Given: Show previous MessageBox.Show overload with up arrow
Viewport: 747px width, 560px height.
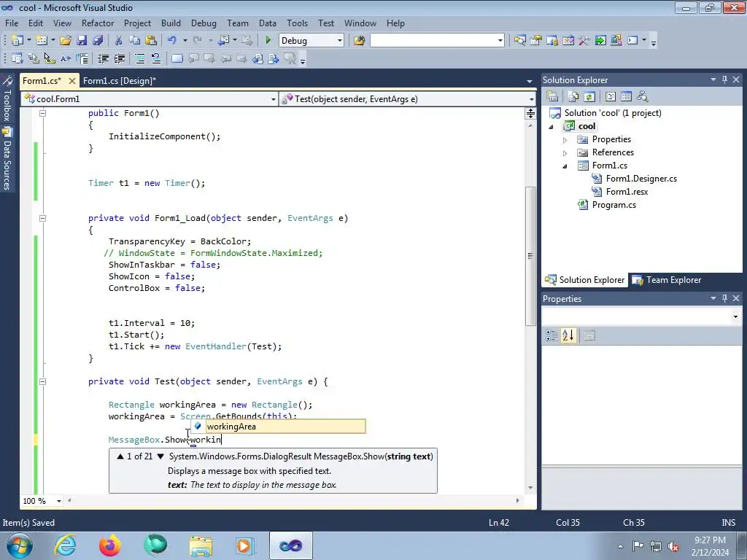Looking at the screenshot, I should 120,456.
